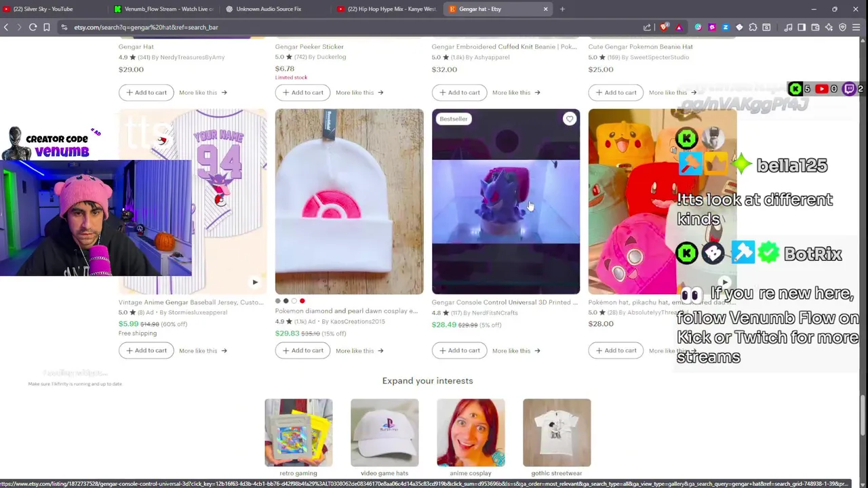Open the video game hats interest thumbnail

(x=384, y=432)
